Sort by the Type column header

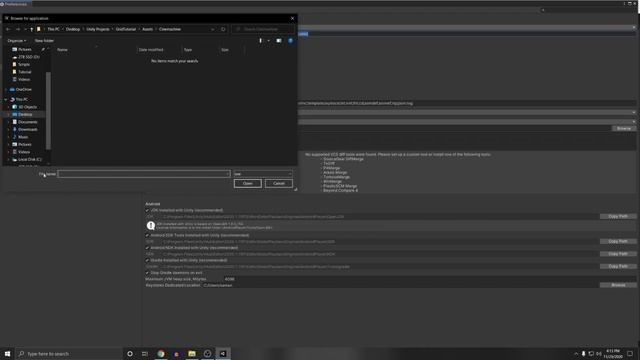coord(188,50)
